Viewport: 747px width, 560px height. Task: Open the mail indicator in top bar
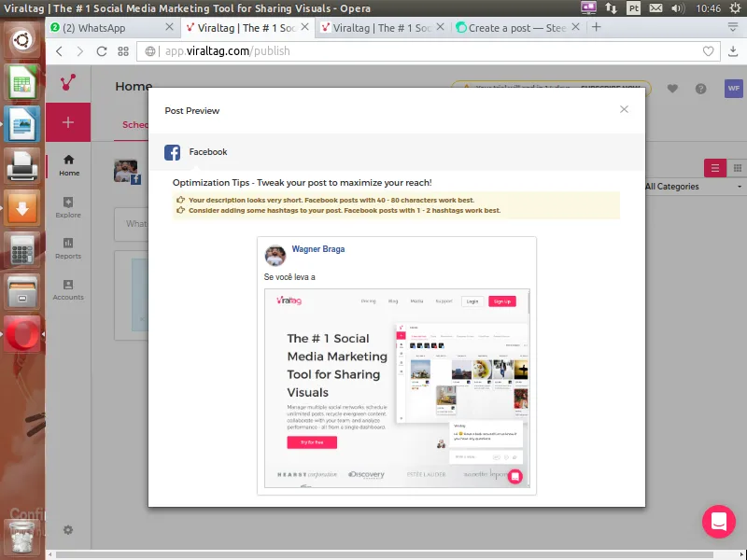click(x=656, y=8)
